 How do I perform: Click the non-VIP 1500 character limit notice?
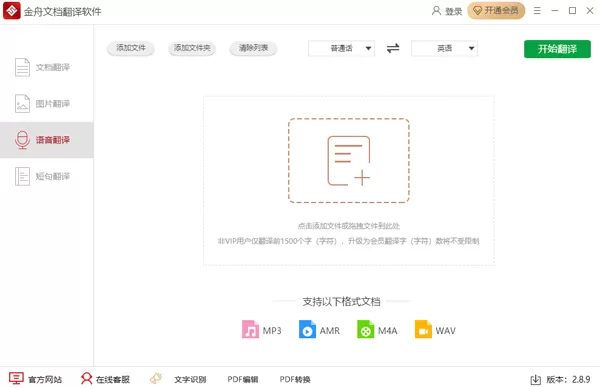pyautogui.click(x=349, y=241)
